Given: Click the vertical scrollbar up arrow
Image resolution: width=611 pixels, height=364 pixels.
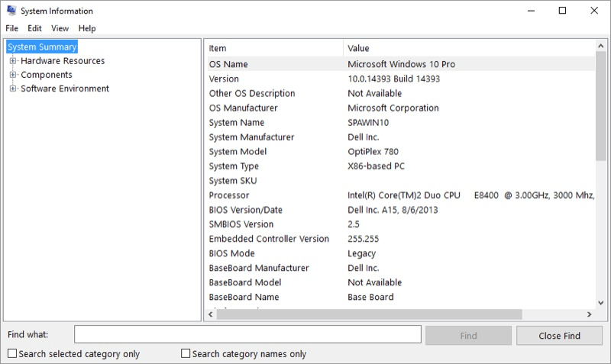Looking at the screenshot, I should [x=601, y=46].
